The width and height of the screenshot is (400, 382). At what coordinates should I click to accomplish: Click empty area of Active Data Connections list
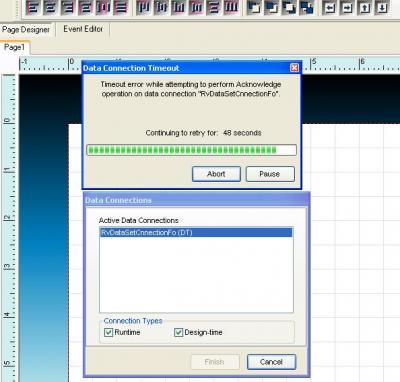click(196, 275)
